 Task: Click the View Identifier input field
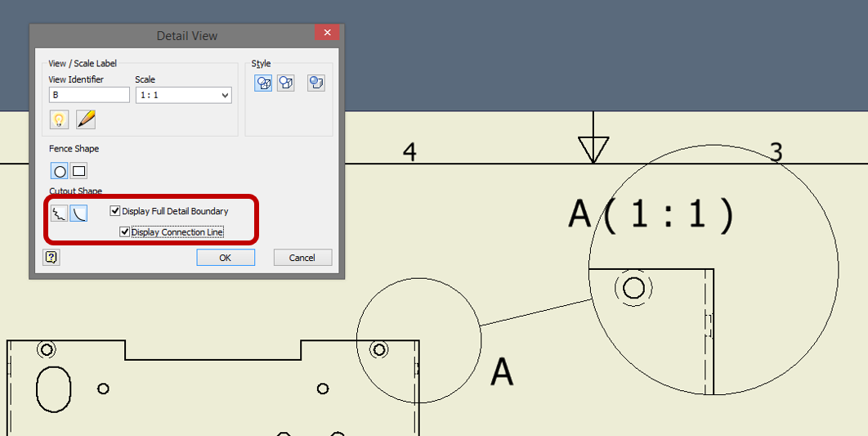click(89, 95)
